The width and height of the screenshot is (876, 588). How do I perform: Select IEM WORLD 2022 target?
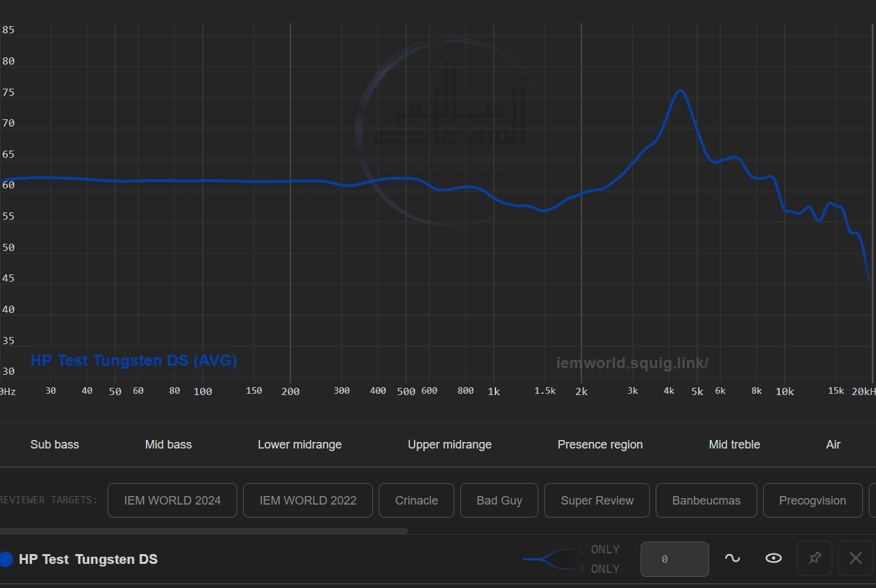click(x=308, y=501)
